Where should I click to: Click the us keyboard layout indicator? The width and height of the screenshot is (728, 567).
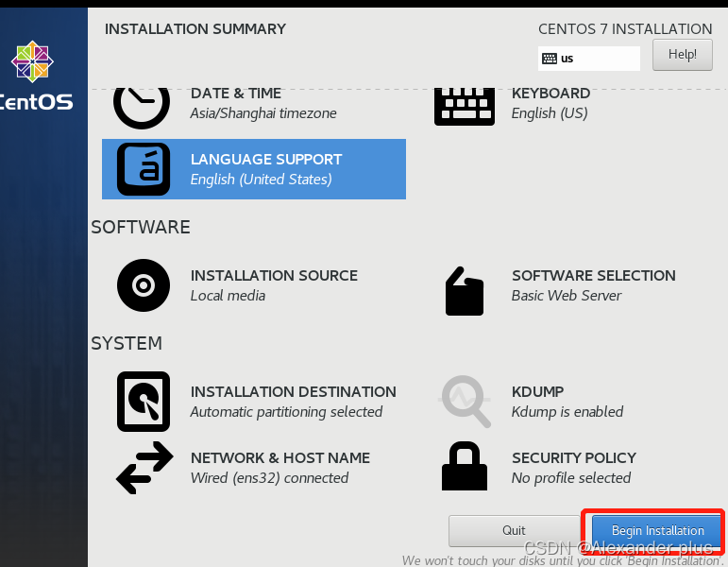point(588,59)
